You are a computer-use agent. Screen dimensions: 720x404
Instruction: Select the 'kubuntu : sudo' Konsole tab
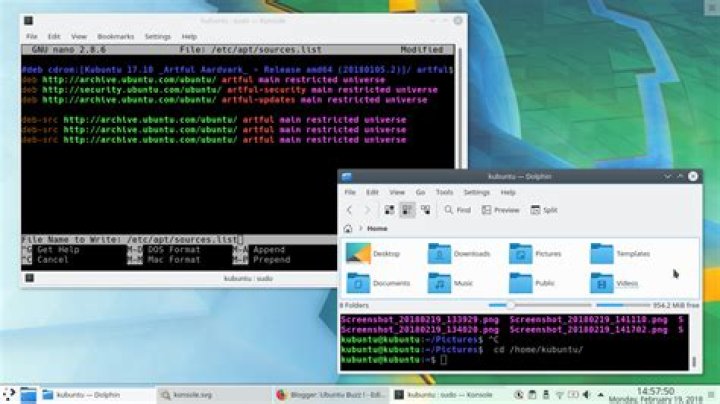point(248,278)
